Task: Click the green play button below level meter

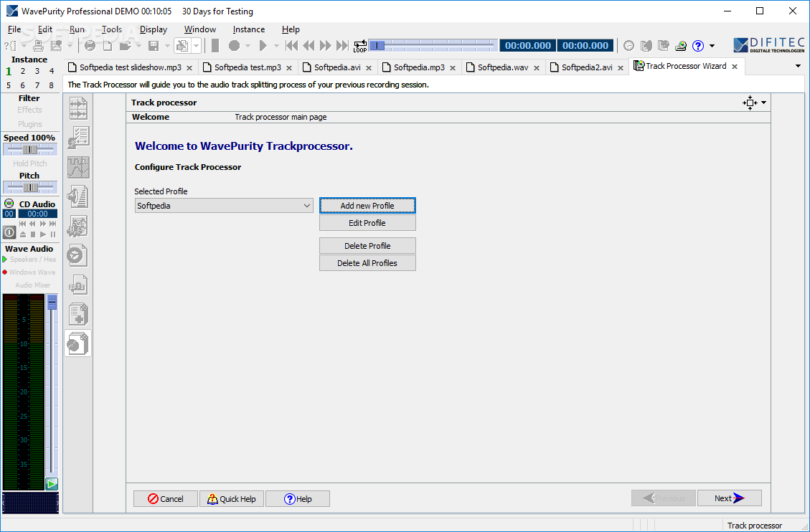Action: point(52,483)
